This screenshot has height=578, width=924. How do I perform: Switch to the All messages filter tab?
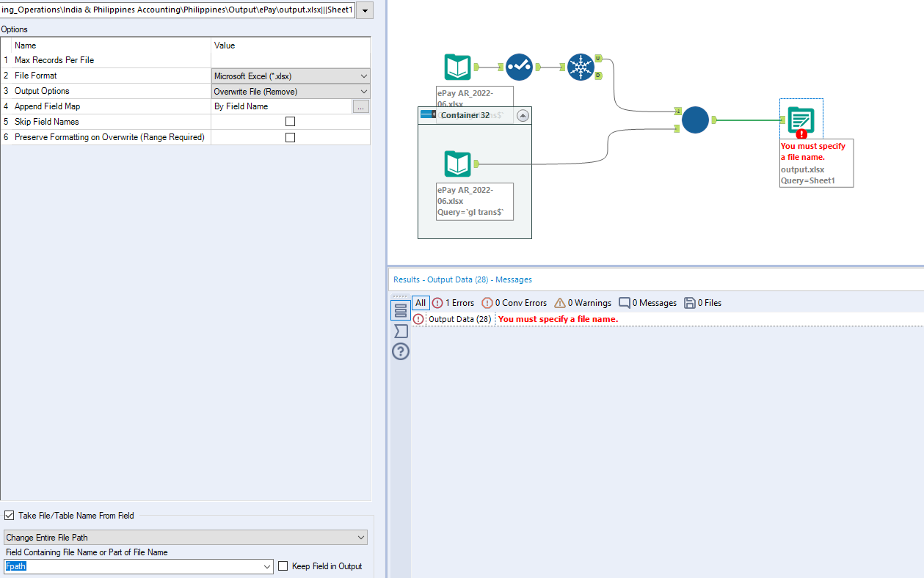(x=420, y=302)
